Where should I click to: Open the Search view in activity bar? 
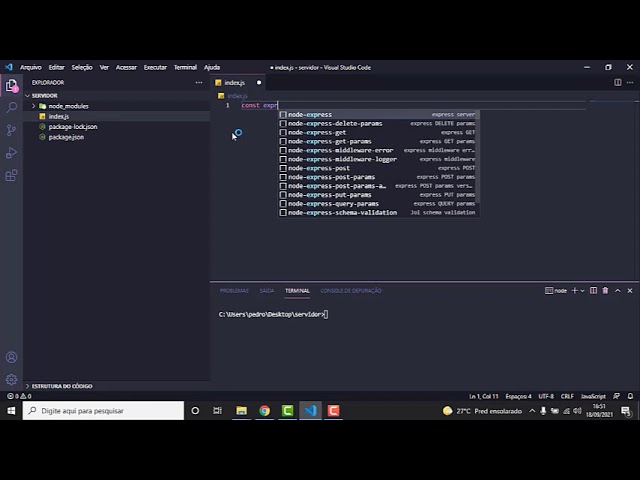(11, 108)
